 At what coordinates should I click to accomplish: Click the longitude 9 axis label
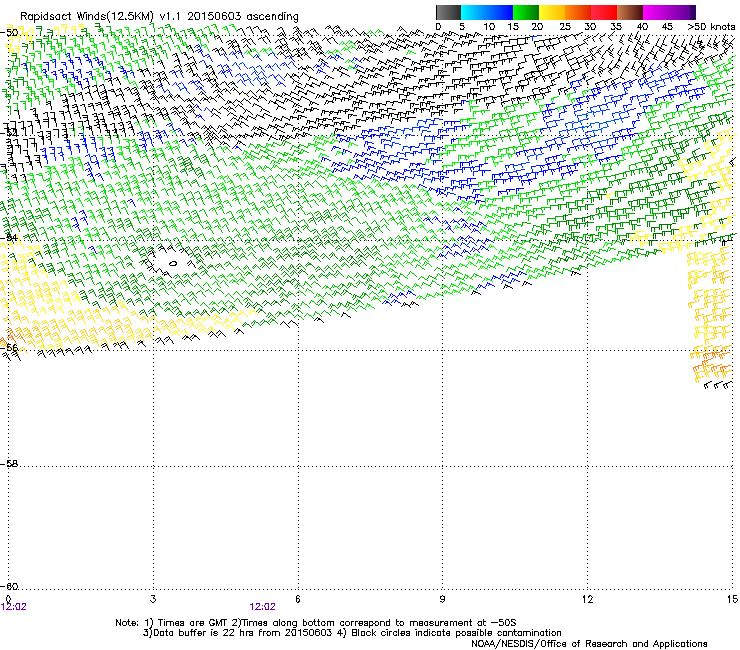pos(442,599)
